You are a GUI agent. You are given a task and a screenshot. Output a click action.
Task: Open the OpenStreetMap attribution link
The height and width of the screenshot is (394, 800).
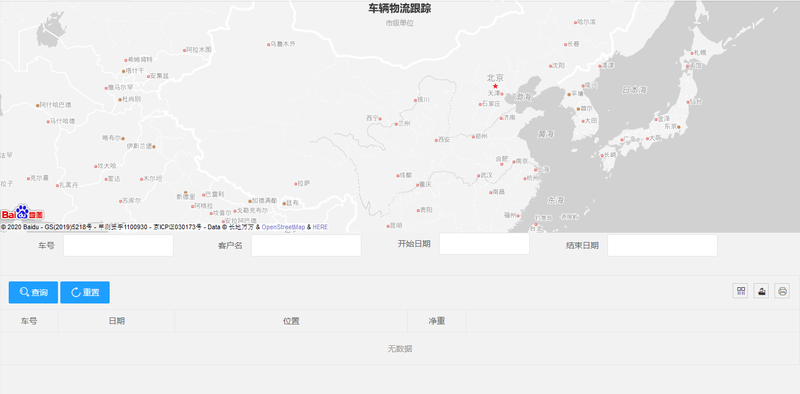click(x=283, y=227)
